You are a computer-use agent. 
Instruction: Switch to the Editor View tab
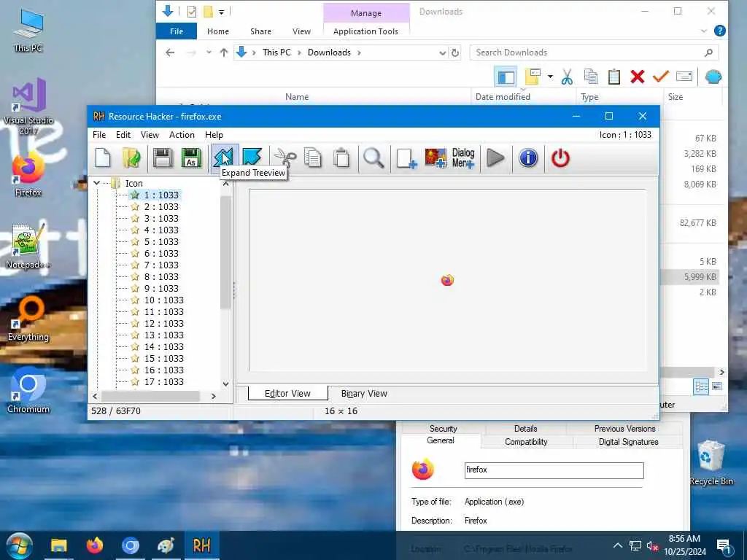click(x=287, y=393)
